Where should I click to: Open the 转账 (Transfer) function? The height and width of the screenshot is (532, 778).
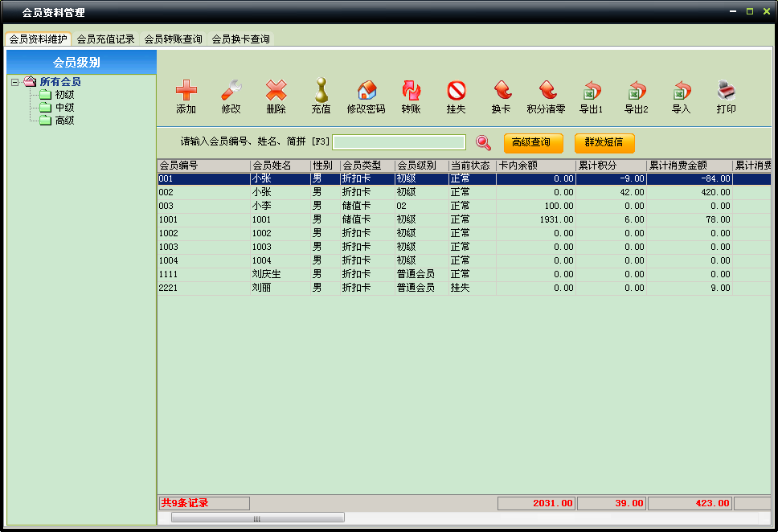click(x=411, y=92)
